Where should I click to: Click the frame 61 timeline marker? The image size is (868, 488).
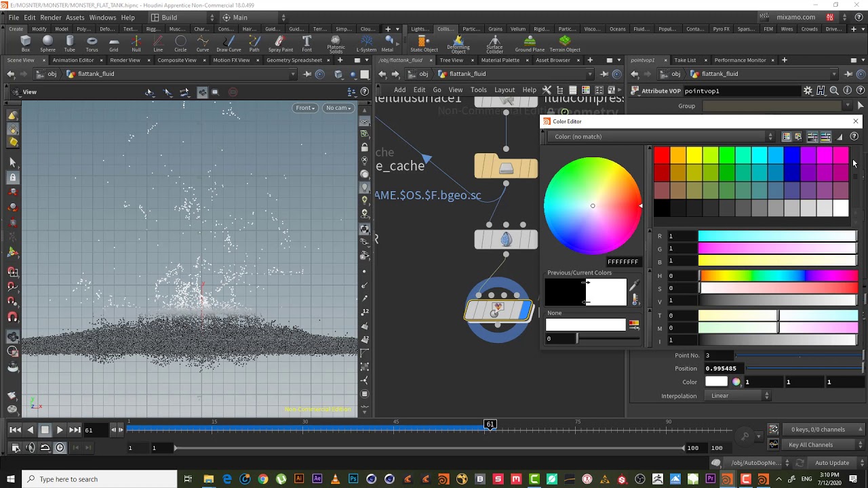pos(490,424)
